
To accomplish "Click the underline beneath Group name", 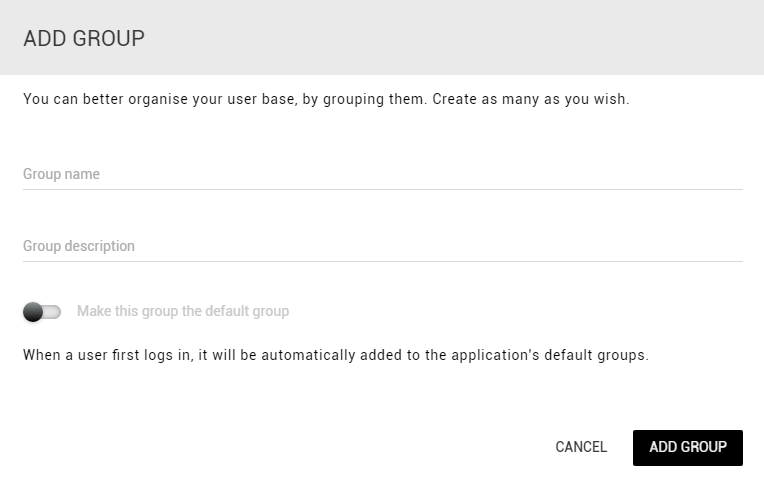I will click(x=382, y=189).
